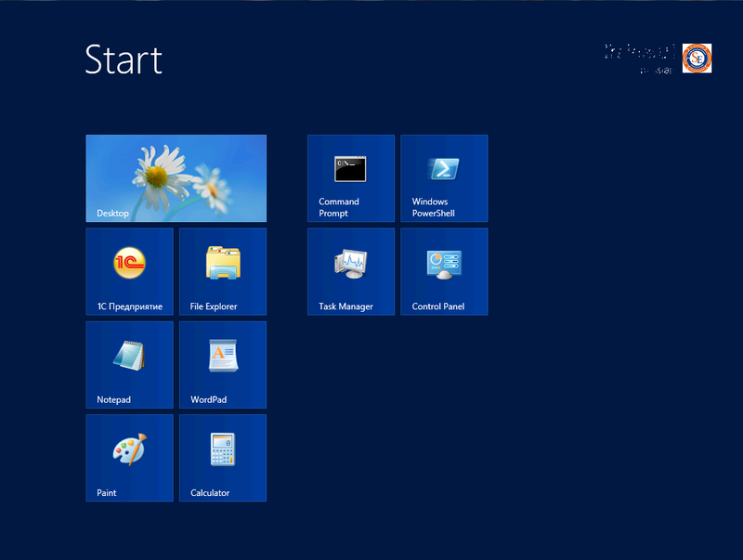Open the File Explorer tile

(223, 271)
